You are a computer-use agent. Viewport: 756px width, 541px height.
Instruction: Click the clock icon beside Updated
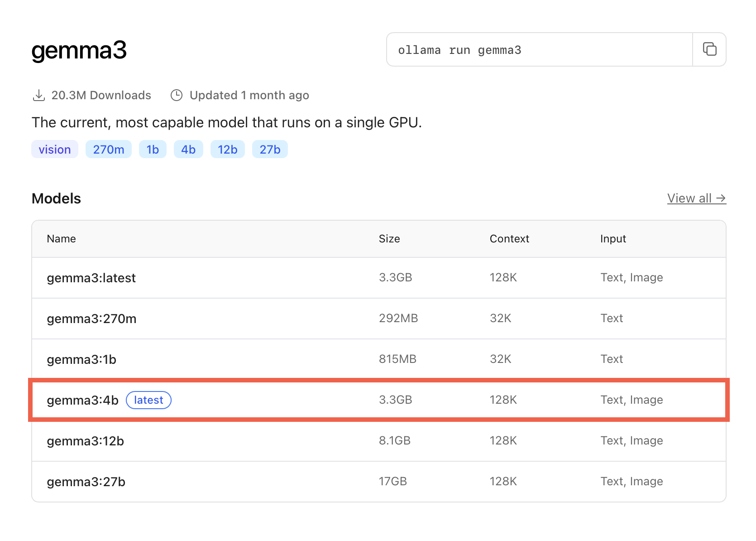click(176, 96)
